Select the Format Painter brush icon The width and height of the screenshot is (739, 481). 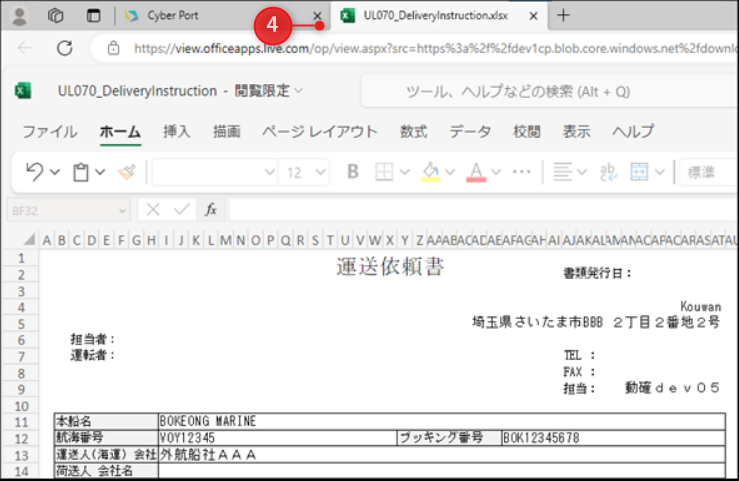(x=127, y=172)
